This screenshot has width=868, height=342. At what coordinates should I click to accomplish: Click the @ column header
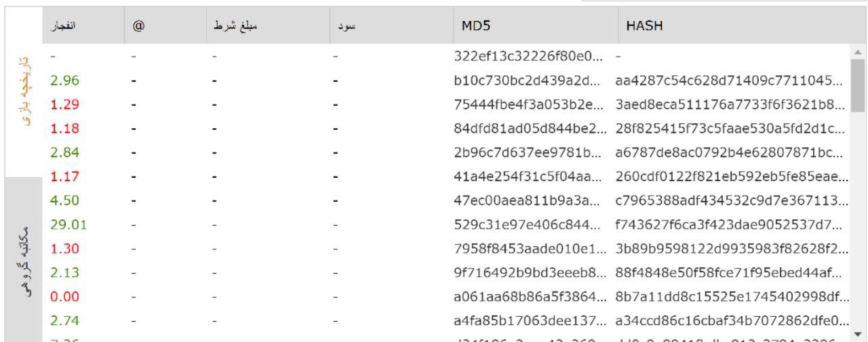click(x=138, y=26)
